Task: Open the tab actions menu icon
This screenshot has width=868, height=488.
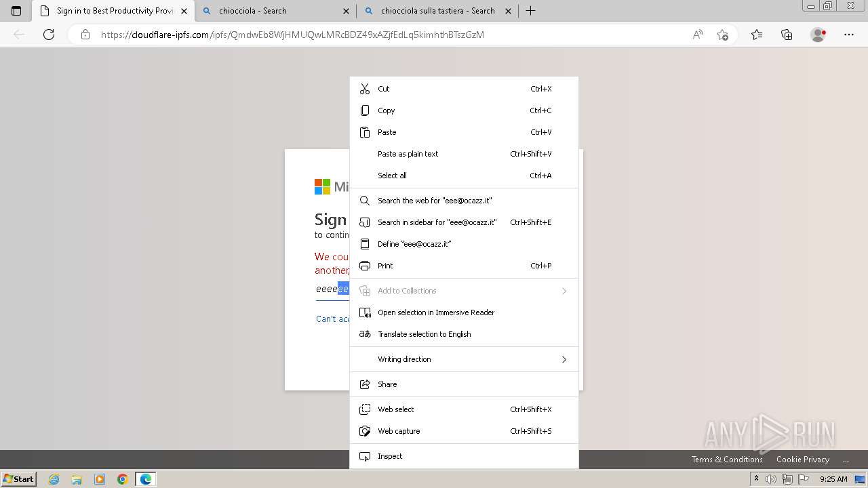Action: pyautogui.click(x=16, y=11)
